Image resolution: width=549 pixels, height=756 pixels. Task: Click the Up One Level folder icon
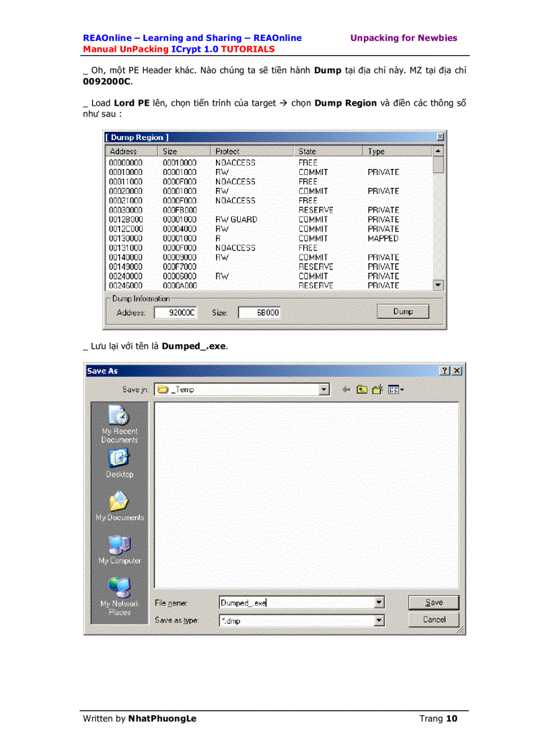pyautogui.click(x=361, y=389)
